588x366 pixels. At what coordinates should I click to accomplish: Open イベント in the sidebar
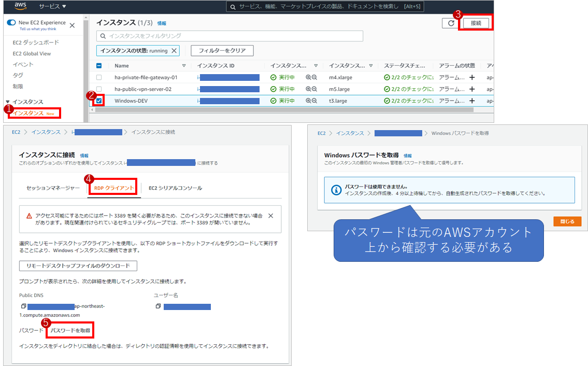pyautogui.click(x=23, y=65)
